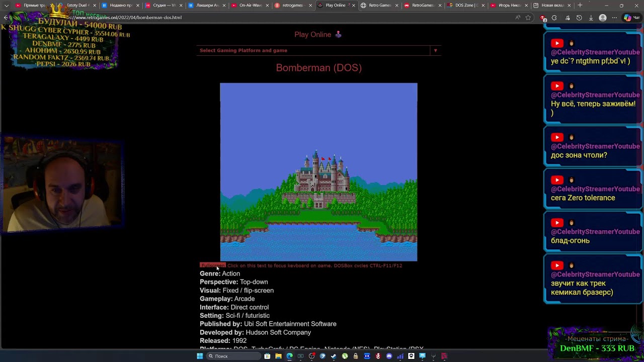Click the Fullscreen button under the game
The image size is (644, 362).
[212, 265]
